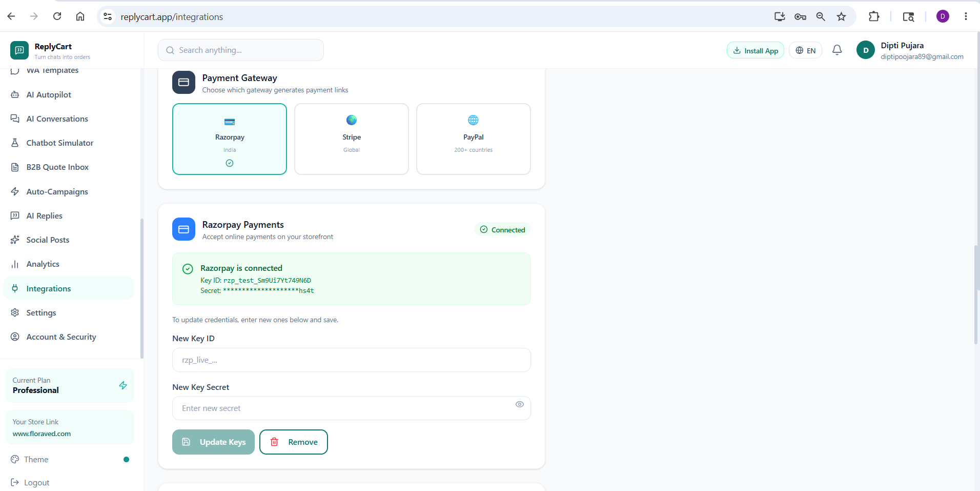Show the New Key Secret with the eye icon
Image resolution: width=980 pixels, height=491 pixels.
click(520, 404)
